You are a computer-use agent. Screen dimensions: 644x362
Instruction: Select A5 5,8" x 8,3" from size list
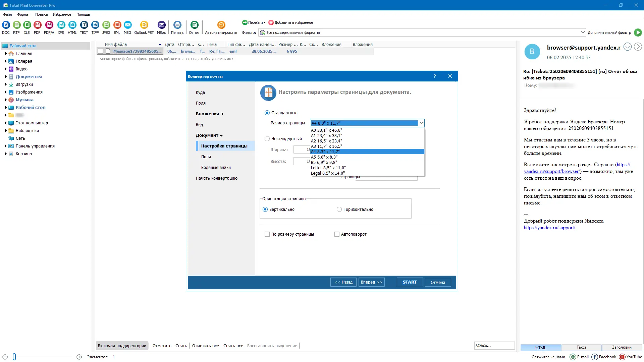coord(324,157)
